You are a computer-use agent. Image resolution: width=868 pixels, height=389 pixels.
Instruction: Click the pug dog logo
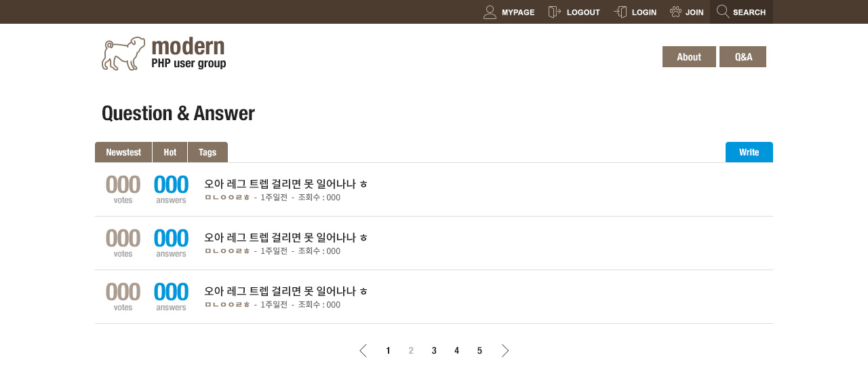pyautogui.click(x=123, y=54)
